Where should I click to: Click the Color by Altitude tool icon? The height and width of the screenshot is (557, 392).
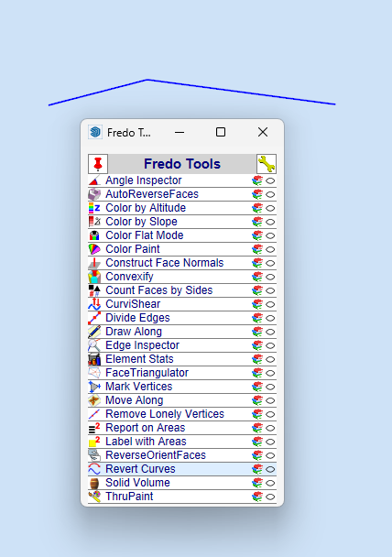(x=94, y=208)
